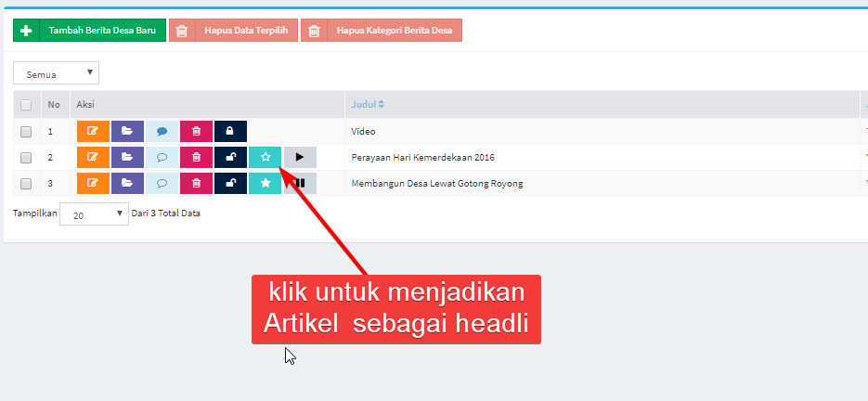Toggle comments for Perayaan Hari Kemerdekaan 2016
This screenshot has width=868, height=401.
(162, 157)
